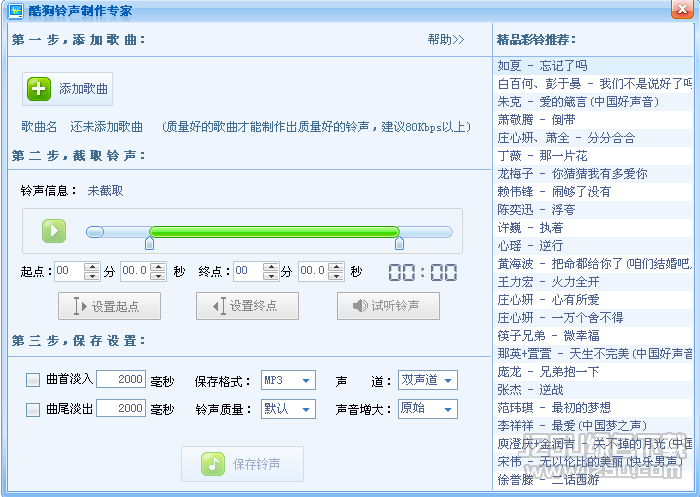The image size is (700, 497).
Task: Click the 设置起点 button
Action: coord(109,306)
